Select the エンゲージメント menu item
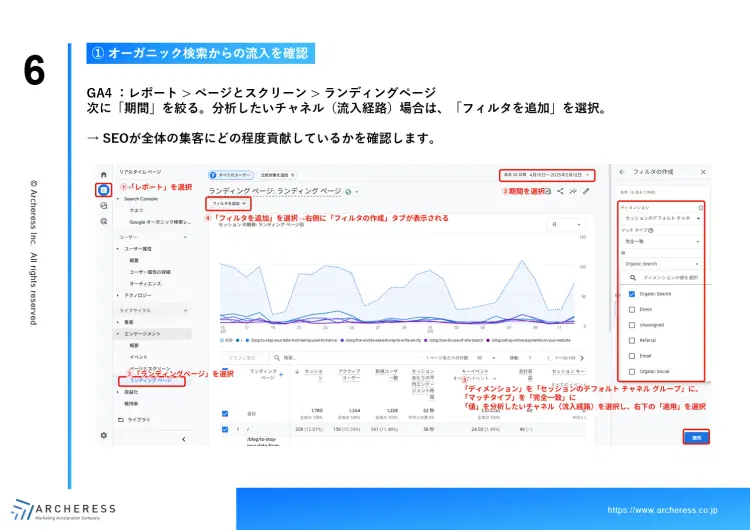The height and width of the screenshot is (530, 750). (153, 333)
